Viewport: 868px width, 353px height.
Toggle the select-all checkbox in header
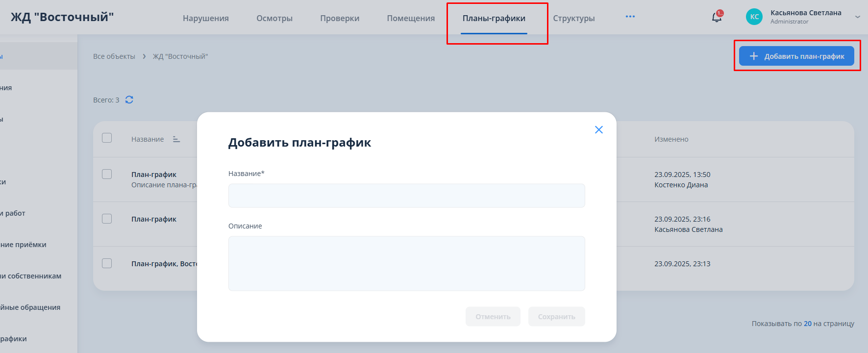pyautogui.click(x=107, y=138)
